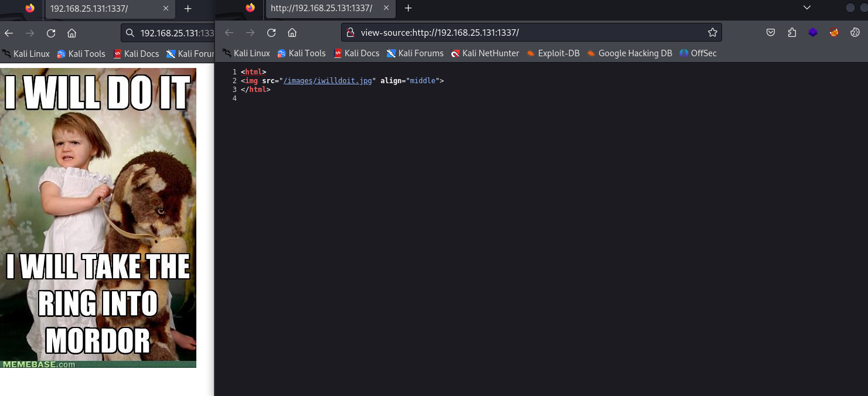Open Kali Docs bookmark in right window
The height and width of the screenshot is (396, 868).
(x=356, y=53)
